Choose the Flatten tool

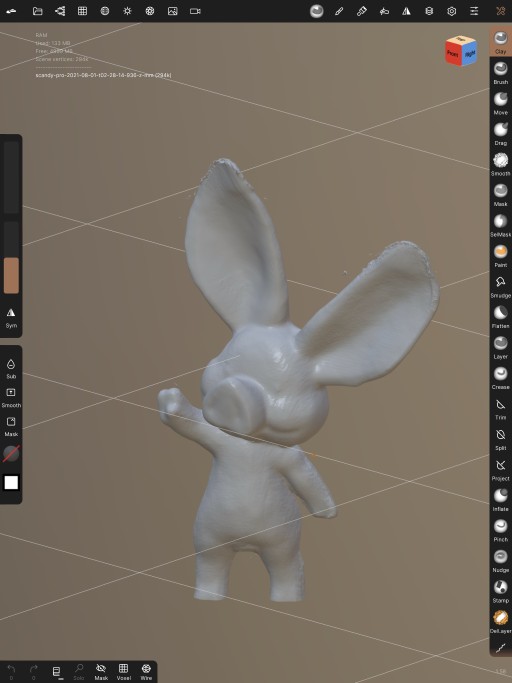click(x=500, y=317)
